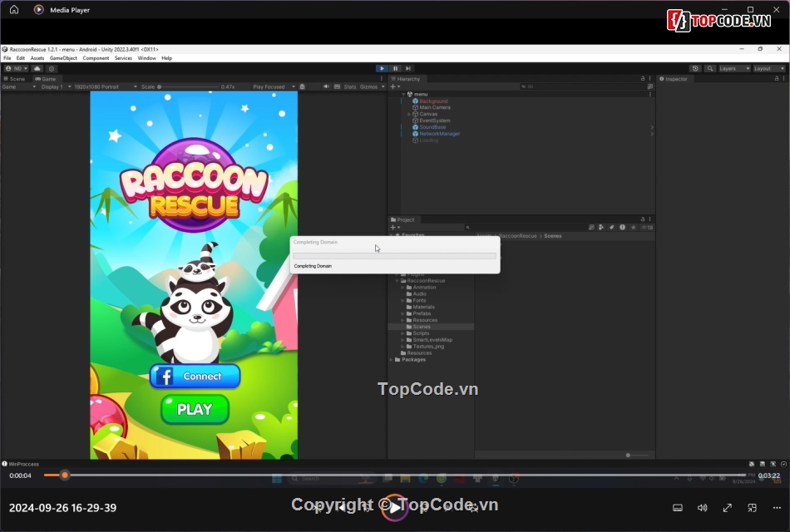The image size is (790, 532).
Task: Select SoundBase prefab in Hierarchy
Action: (432, 127)
